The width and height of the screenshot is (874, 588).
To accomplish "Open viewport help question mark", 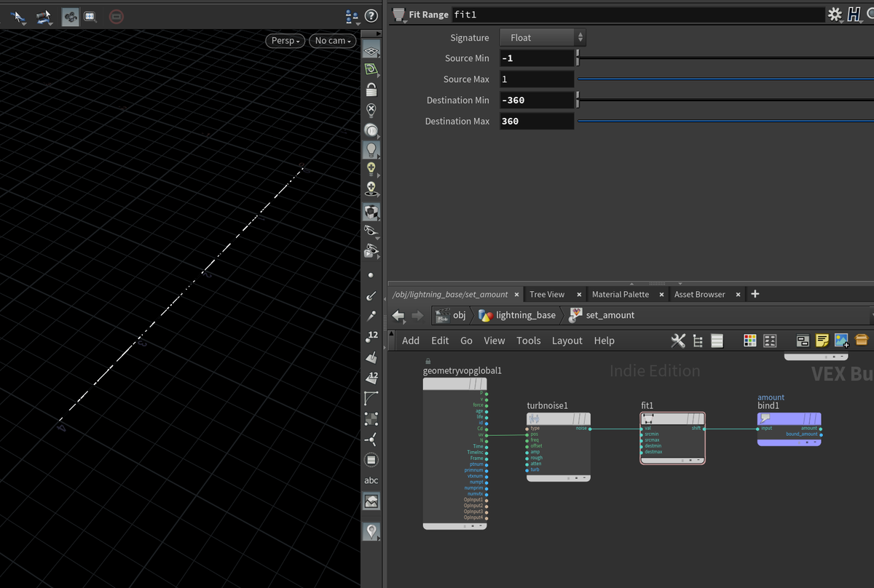I will (371, 15).
